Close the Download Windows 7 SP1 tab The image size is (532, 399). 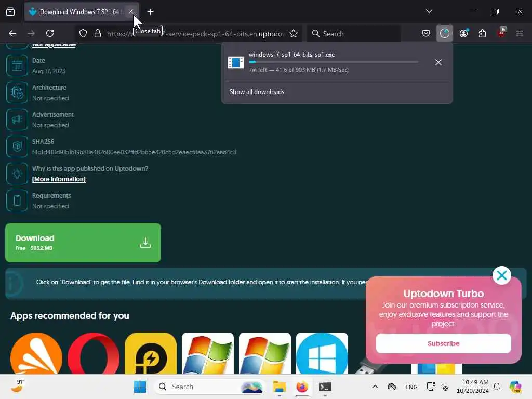[130, 11]
